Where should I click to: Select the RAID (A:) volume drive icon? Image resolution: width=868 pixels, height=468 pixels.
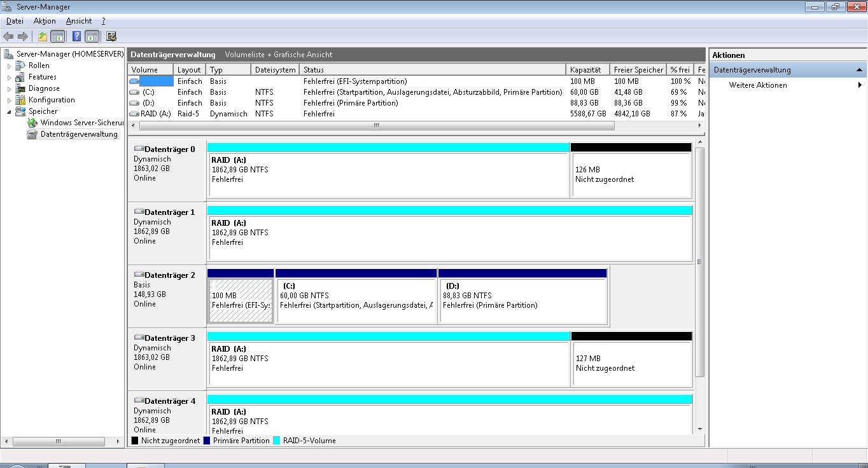(134, 114)
